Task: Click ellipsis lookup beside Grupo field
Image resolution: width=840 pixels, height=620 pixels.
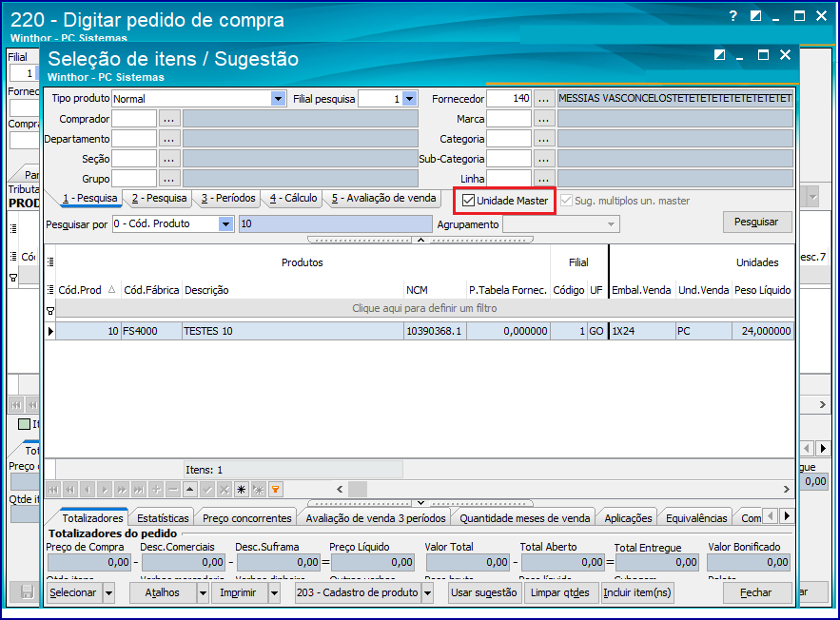Action: click(168, 178)
